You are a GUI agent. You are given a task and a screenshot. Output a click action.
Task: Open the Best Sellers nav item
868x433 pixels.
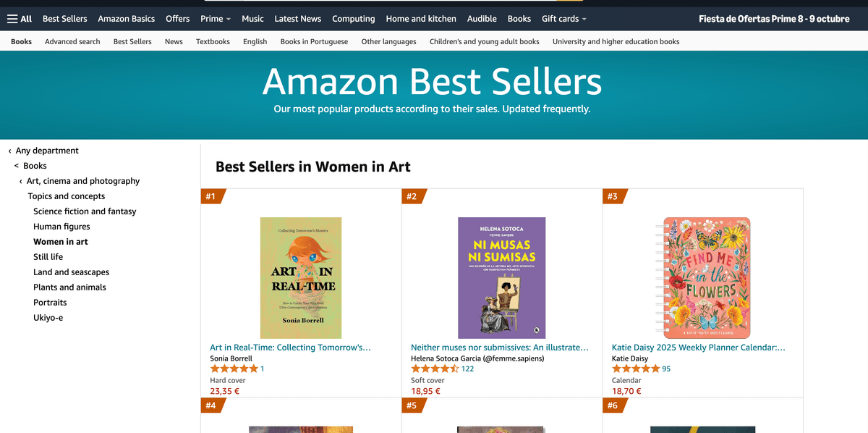[65, 19]
